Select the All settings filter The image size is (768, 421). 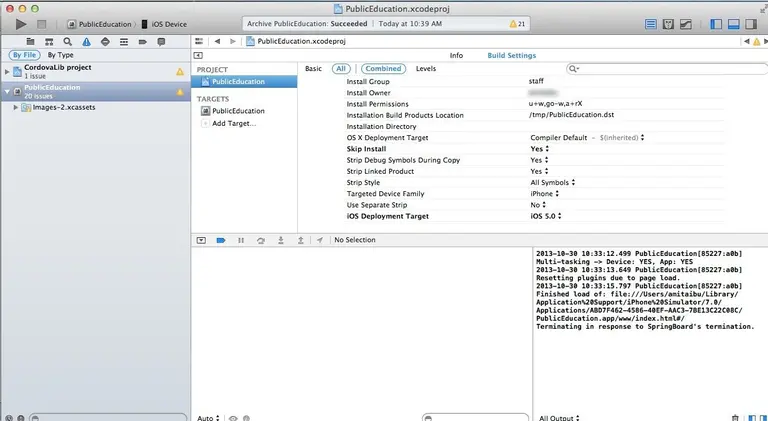[x=341, y=69]
